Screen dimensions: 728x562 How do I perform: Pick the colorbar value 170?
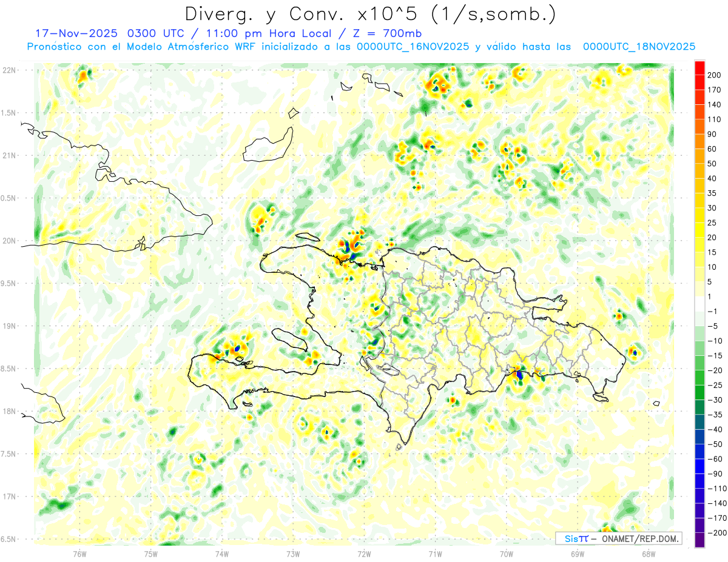(x=713, y=90)
